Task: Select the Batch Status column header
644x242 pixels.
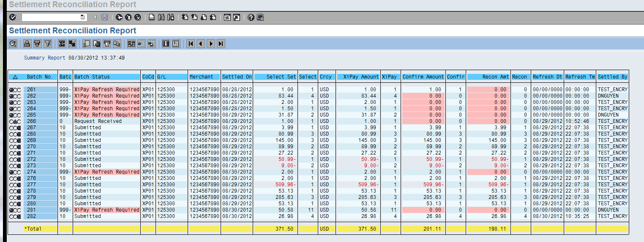Action: pyautogui.click(x=106, y=77)
